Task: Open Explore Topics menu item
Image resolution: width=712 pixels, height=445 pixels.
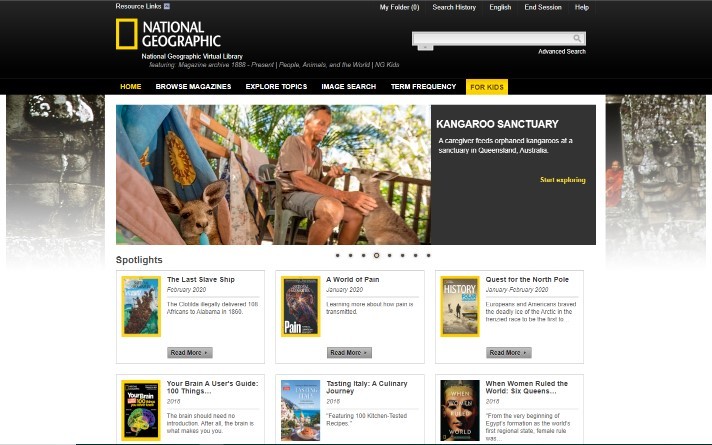Action: pos(276,87)
